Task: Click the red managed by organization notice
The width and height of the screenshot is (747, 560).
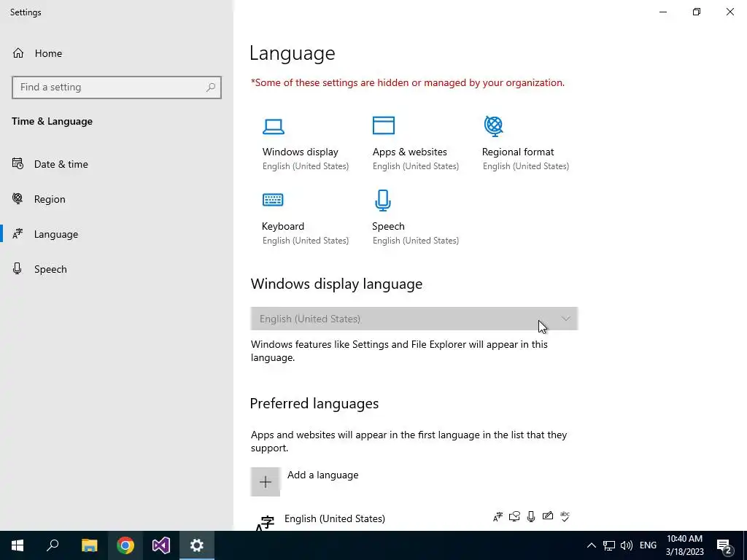Action: 407,83
